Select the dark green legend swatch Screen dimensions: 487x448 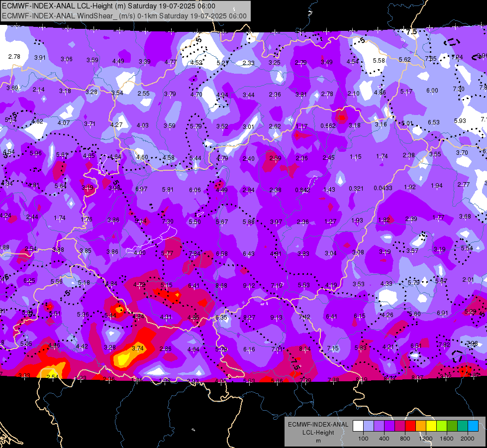click(x=452, y=426)
